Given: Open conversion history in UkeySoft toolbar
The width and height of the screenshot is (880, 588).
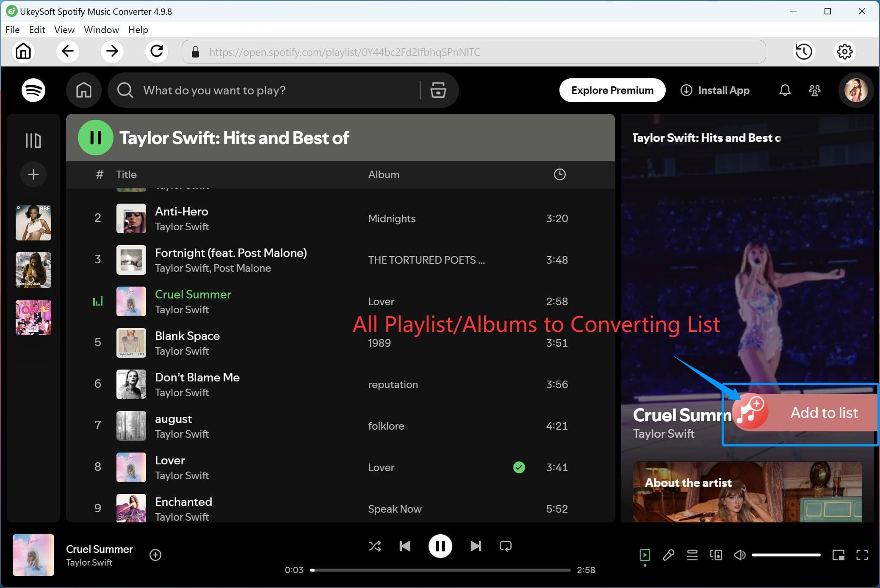Looking at the screenshot, I should 803,51.
